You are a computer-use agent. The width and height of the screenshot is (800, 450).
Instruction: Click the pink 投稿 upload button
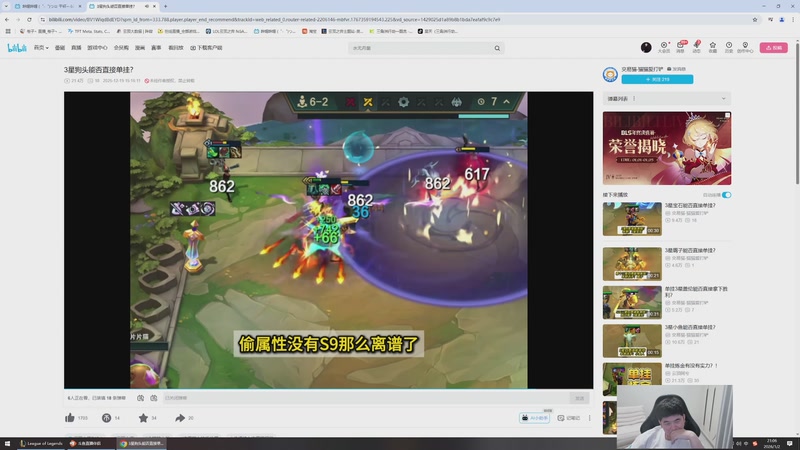pyautogui.click(x=773, y=47)
